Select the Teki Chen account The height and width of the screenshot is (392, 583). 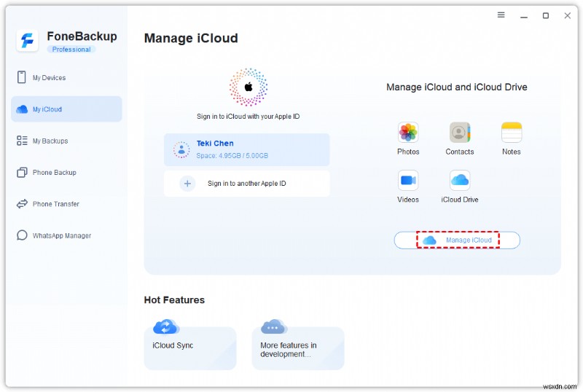tap(246, 149)
